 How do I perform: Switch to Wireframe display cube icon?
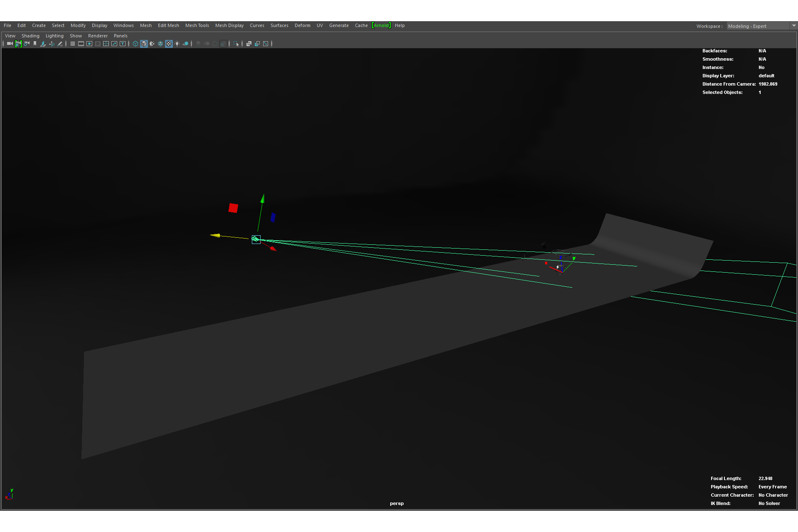(135, 44)
